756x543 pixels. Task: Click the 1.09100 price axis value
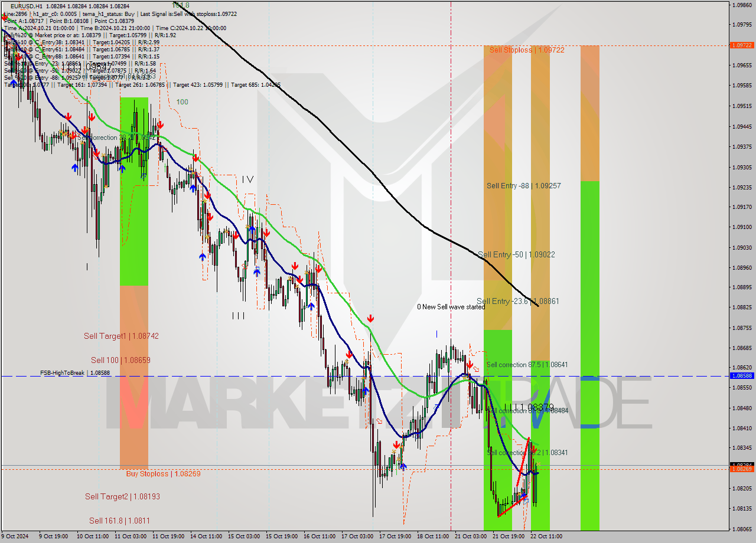click(x=741, y=227)
